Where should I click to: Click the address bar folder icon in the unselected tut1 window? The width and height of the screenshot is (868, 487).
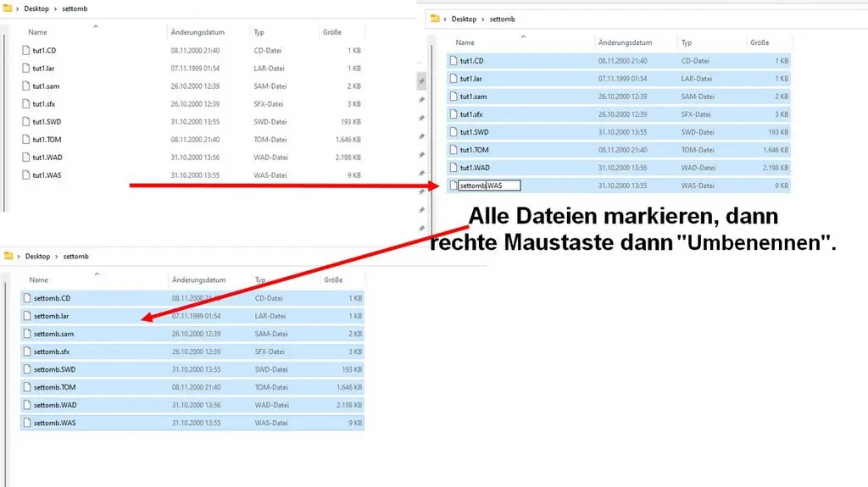pyautogui.click(x=8, y=8)
